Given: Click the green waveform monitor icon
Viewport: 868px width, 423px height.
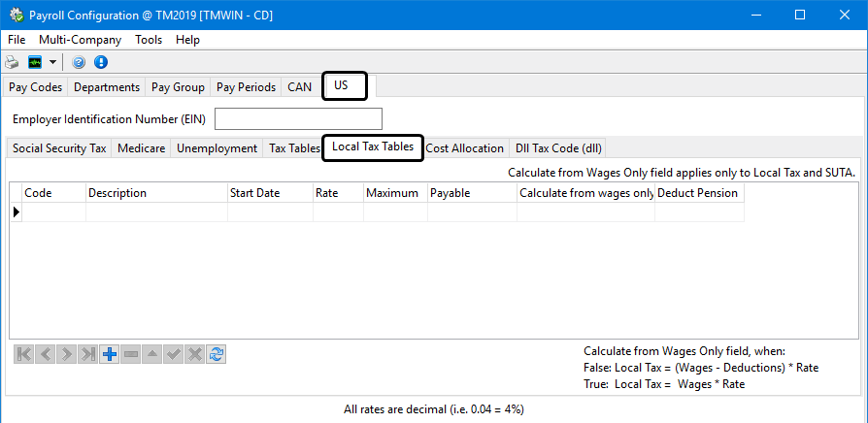Looking at the screenshot, I should pyautogui.click(x=35, y=62).
